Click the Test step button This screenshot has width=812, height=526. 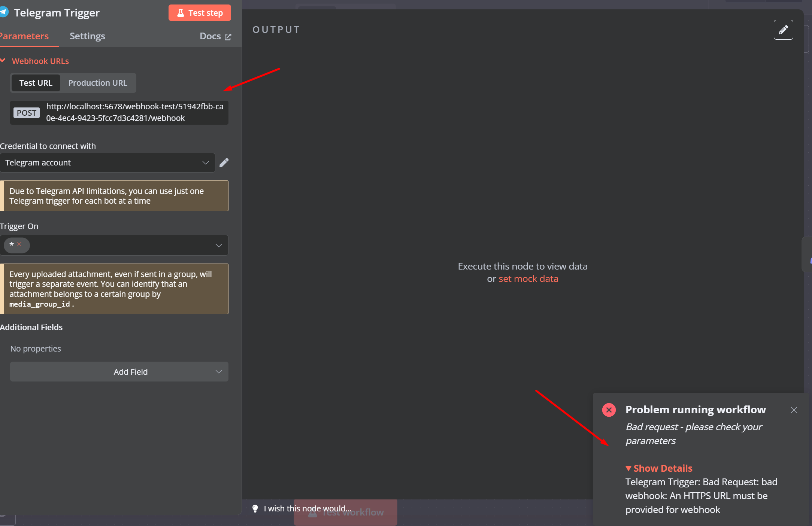coord(200,12)
